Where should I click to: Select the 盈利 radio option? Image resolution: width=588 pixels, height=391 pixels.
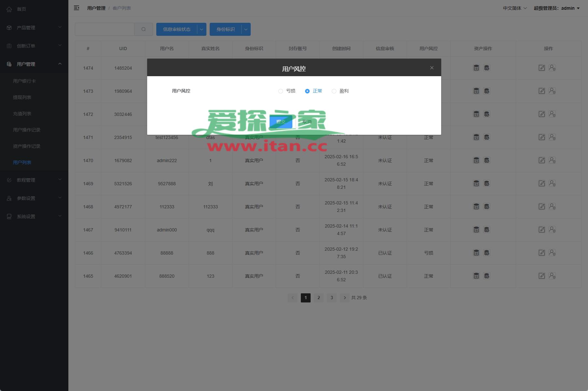pyautogui.click(x=334, y=91)
